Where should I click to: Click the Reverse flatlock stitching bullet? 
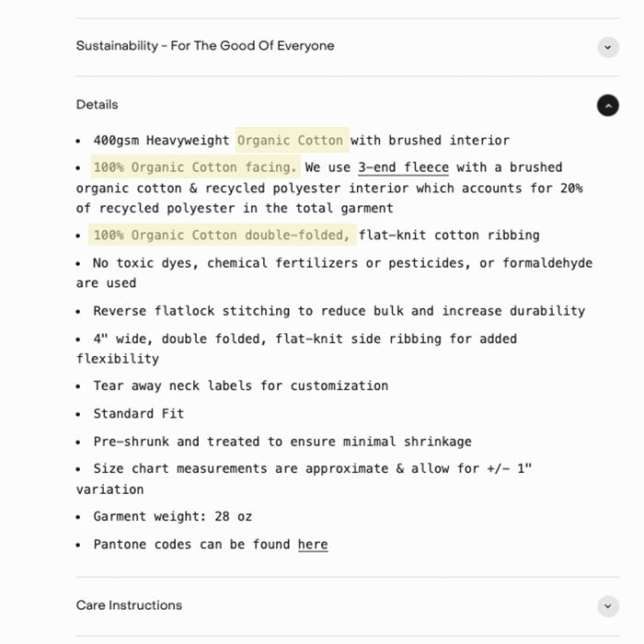(x=339, y=311)
